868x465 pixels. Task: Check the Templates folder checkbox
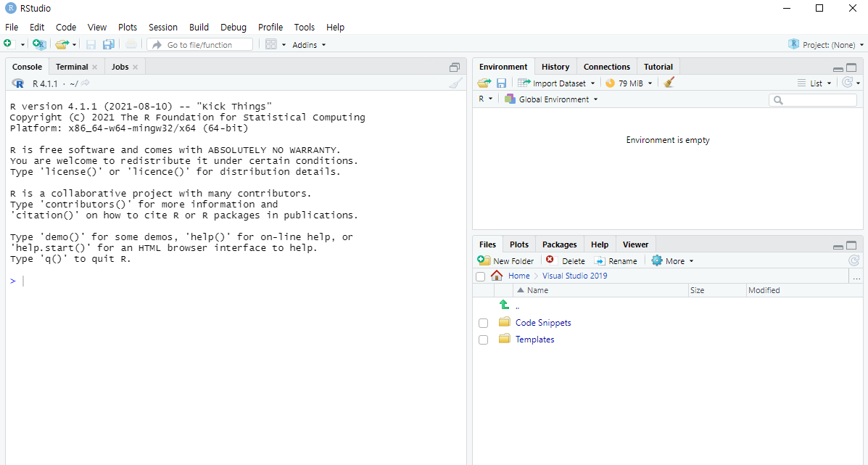(x=483, y=340)
